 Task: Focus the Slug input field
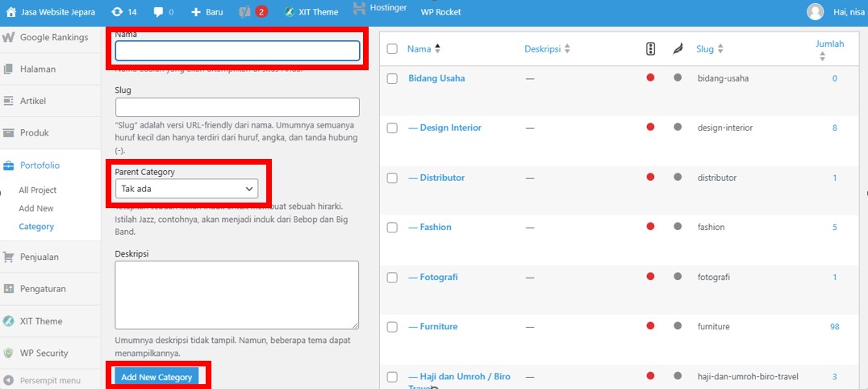click(x=237, y=107)
